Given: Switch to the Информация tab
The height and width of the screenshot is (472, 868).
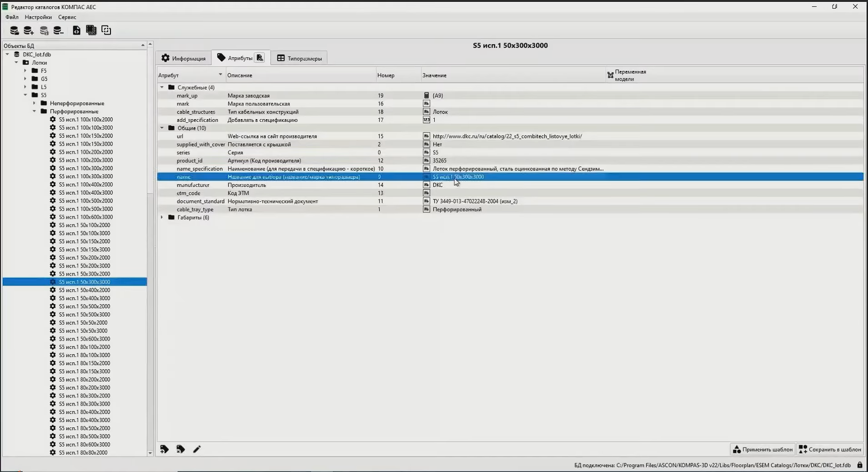Looking at the screenshot, I should (184, 58).
